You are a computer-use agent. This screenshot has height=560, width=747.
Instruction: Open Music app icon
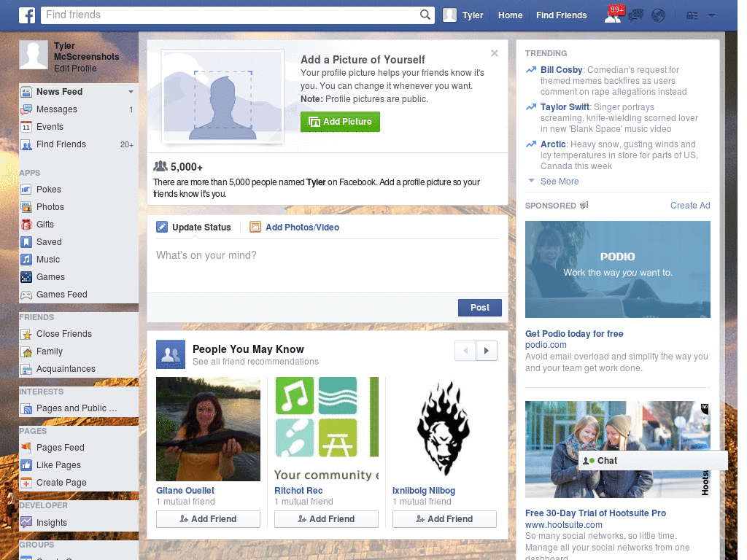[26, 260]
